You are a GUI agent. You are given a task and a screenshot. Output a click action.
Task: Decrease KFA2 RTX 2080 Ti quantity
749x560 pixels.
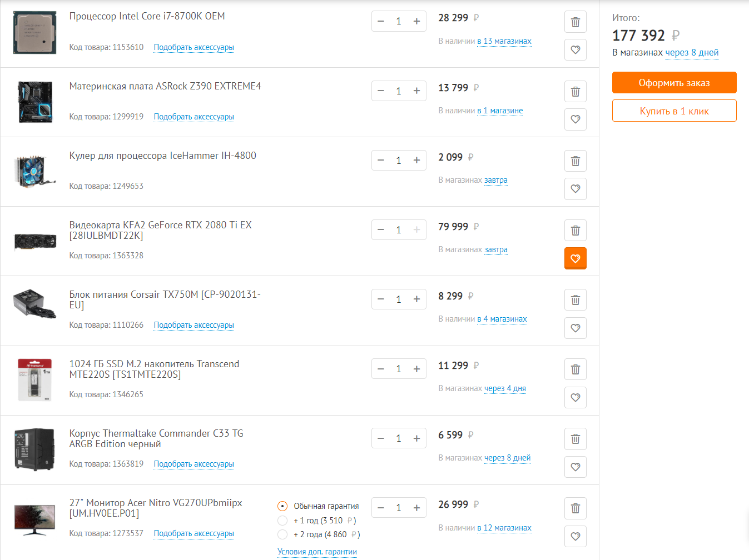click(381, 229)
